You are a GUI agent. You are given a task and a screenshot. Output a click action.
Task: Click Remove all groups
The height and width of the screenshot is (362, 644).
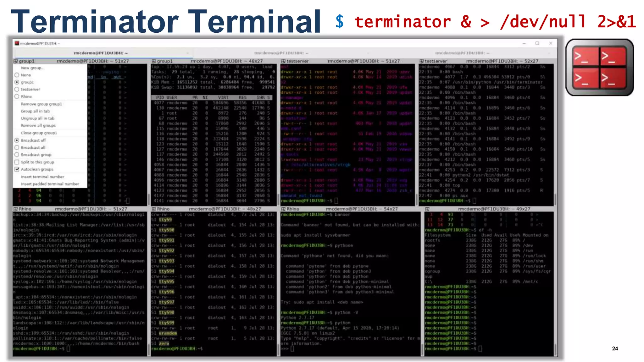(x=38, y=125)
